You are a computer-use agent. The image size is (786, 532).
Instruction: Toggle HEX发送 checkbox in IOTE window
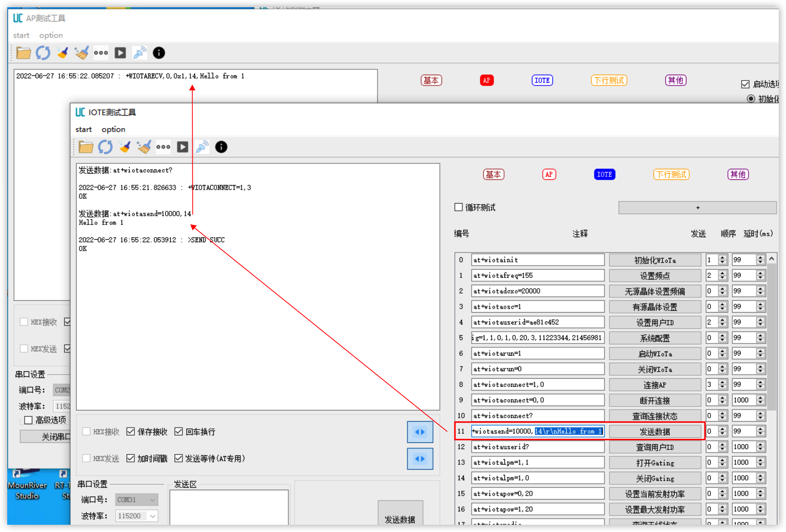[x=86, y=458]
